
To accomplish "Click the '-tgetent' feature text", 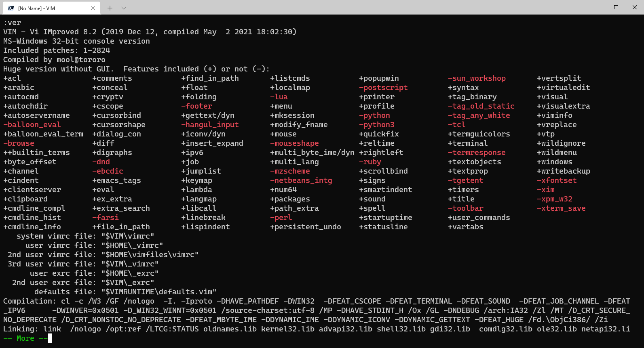I will (x=466, y=180).
